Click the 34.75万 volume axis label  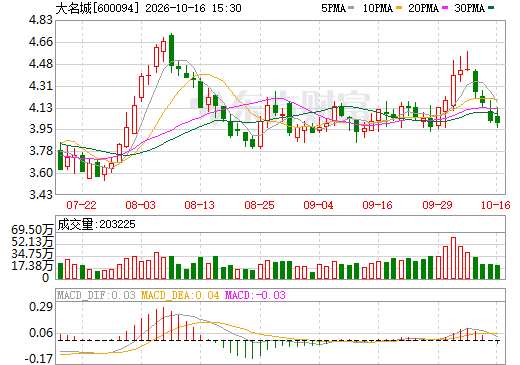(x=32, y=254)
